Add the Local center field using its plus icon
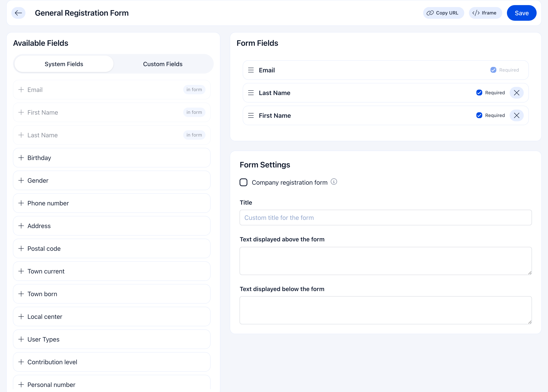 [21, 316]
